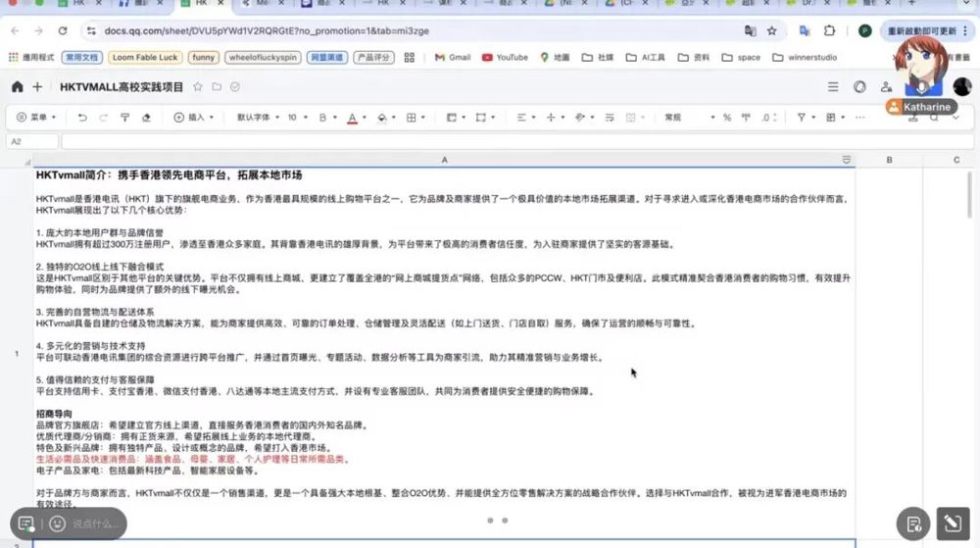
Task: Open share collaborators icon
Action: coord(886,87)
